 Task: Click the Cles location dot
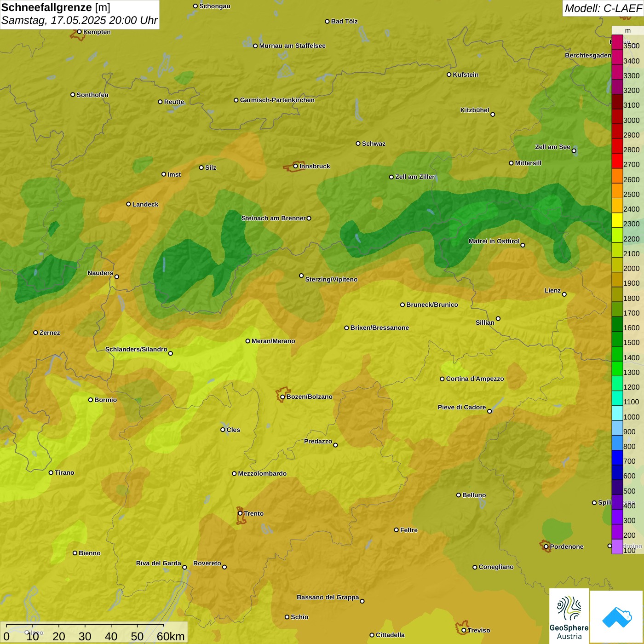[x=223, y=430]
